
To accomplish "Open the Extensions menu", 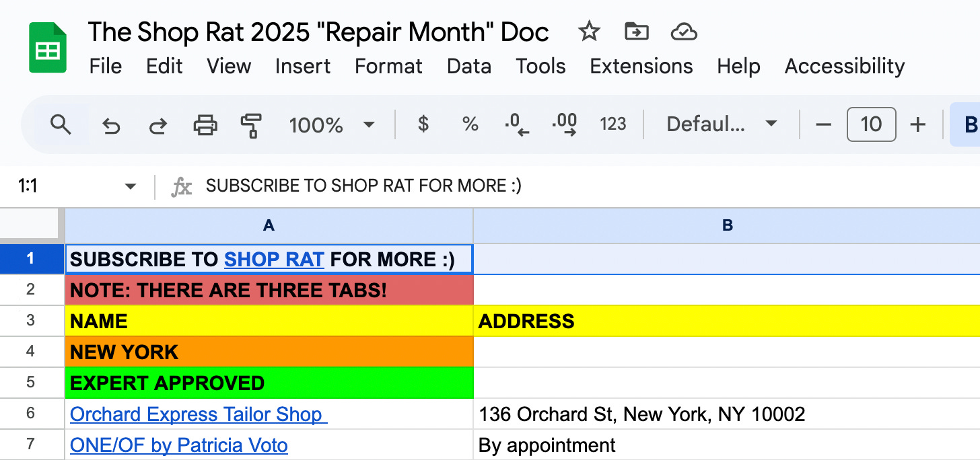I will click(641, 66).
